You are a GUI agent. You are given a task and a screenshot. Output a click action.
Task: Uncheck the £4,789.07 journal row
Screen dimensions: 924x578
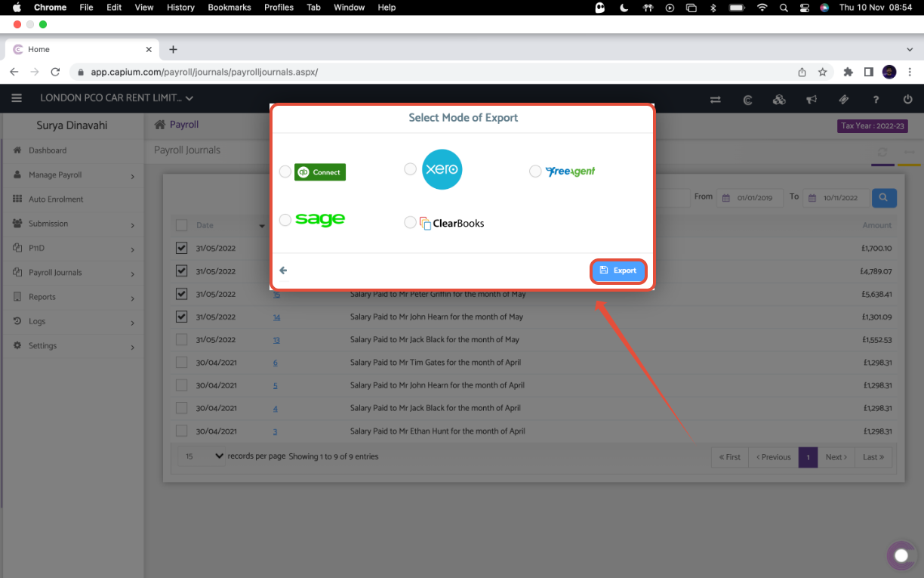pos(181,270)
